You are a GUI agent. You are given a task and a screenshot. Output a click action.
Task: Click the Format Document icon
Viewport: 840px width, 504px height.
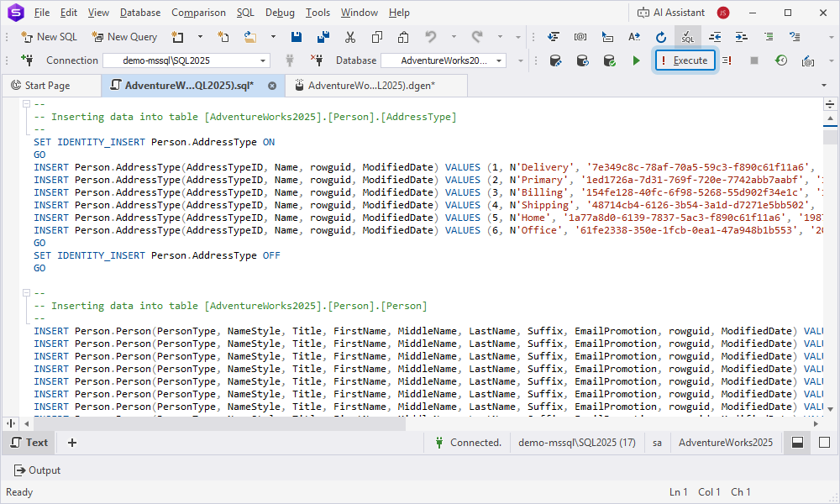[x=554, y=37]
